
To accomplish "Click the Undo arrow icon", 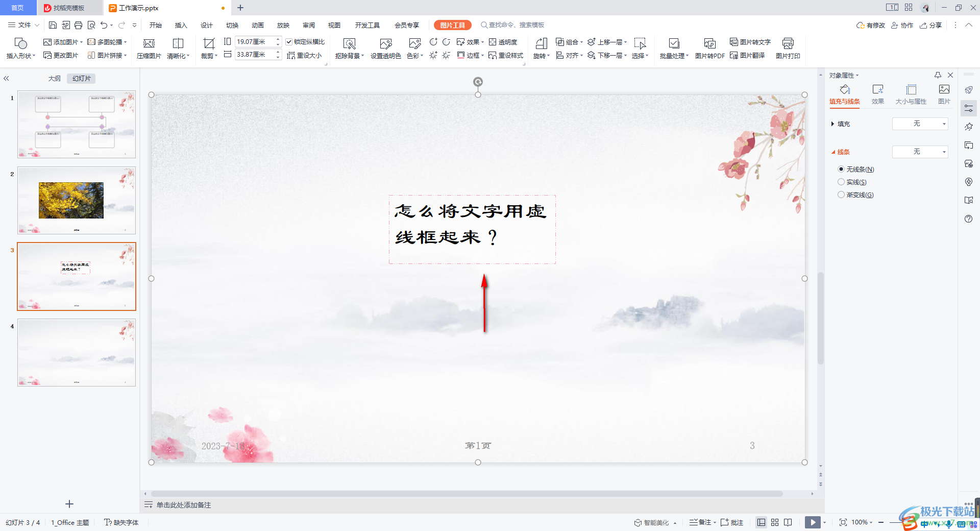I will (104, 25).
